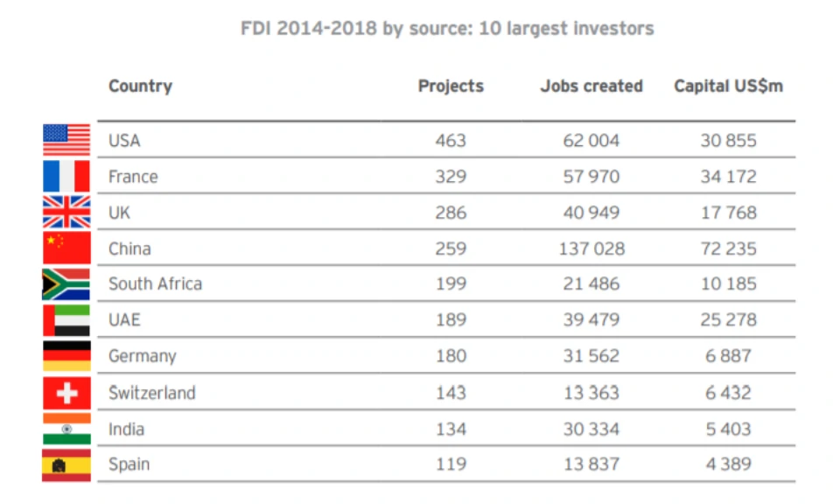Click the UK flag icon
Screen dimensions: 833x504
[66, 212]
